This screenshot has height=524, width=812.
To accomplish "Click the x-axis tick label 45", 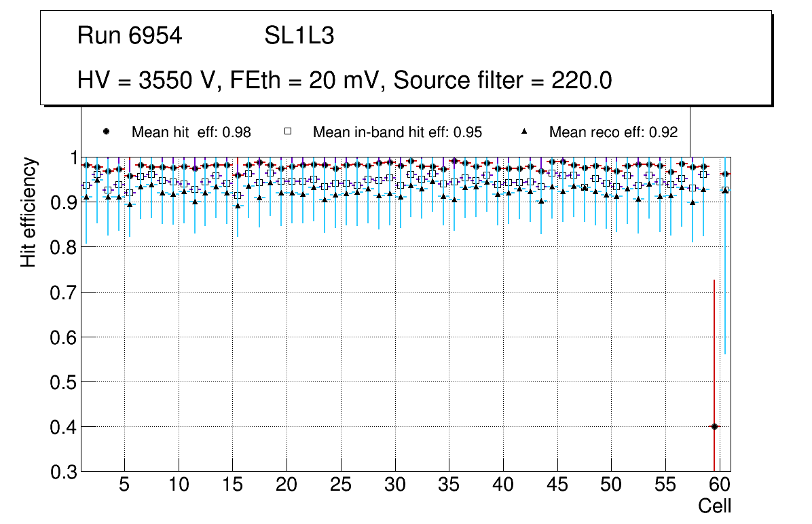I will point(557,486).
